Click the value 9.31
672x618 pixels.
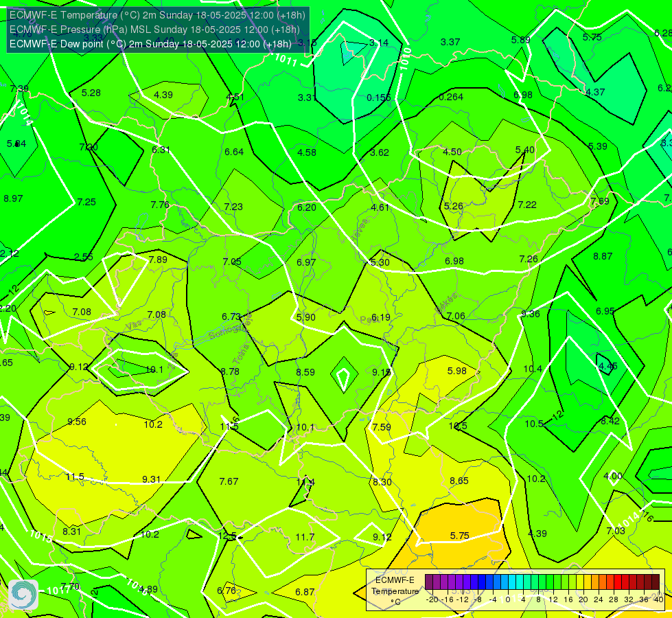[151, 479]
